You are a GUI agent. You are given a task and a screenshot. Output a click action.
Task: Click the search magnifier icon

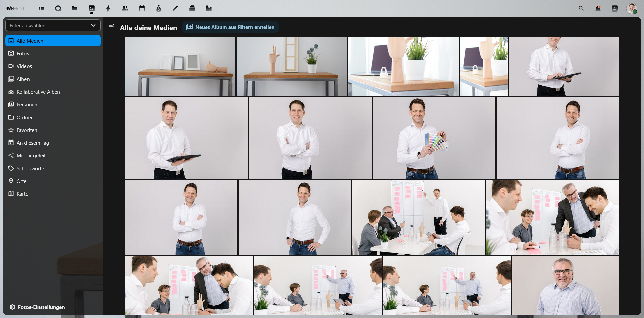[x=581, y=8]
